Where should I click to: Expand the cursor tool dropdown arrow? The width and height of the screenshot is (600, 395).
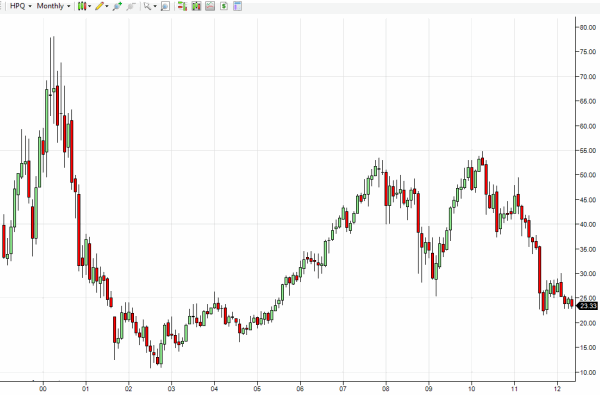(x=155, y=6)
